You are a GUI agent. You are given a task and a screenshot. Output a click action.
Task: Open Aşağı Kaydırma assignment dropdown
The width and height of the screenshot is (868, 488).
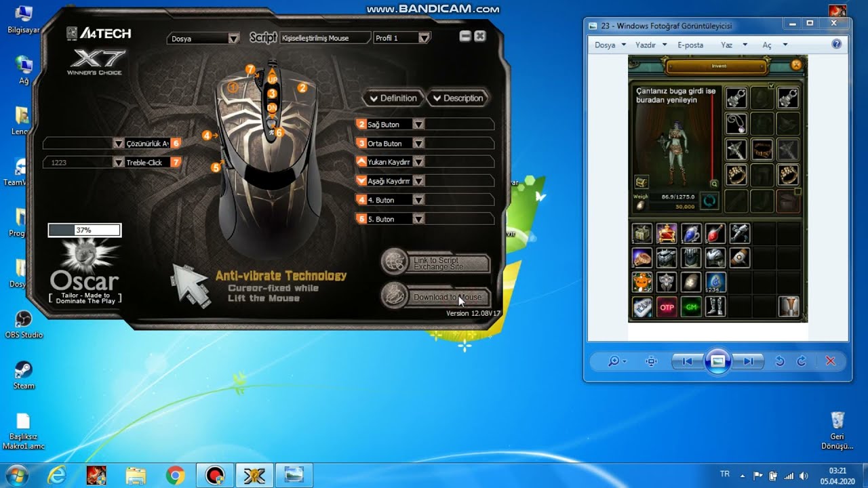pos(418,181)
